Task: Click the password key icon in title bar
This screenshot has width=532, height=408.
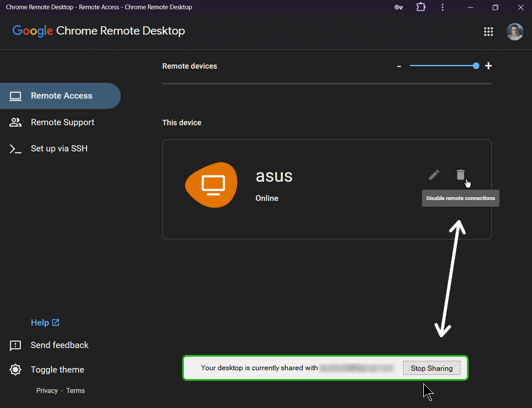Action: (x=398, y=7)
